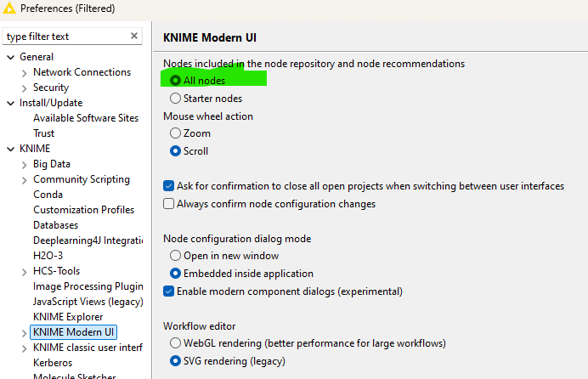Choose Zoom for mouse wheel action
This screenshot has width=588, height=379.
point(176,133)
